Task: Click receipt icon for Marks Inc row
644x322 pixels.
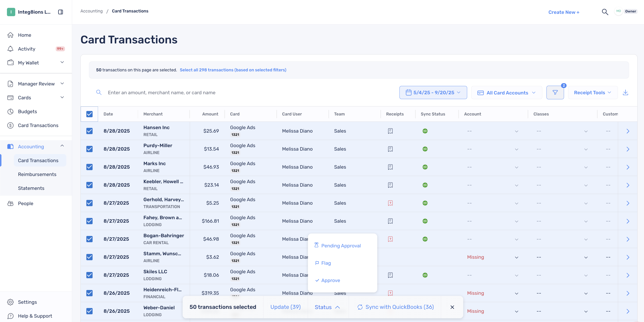Action: (x=390, y=167)
